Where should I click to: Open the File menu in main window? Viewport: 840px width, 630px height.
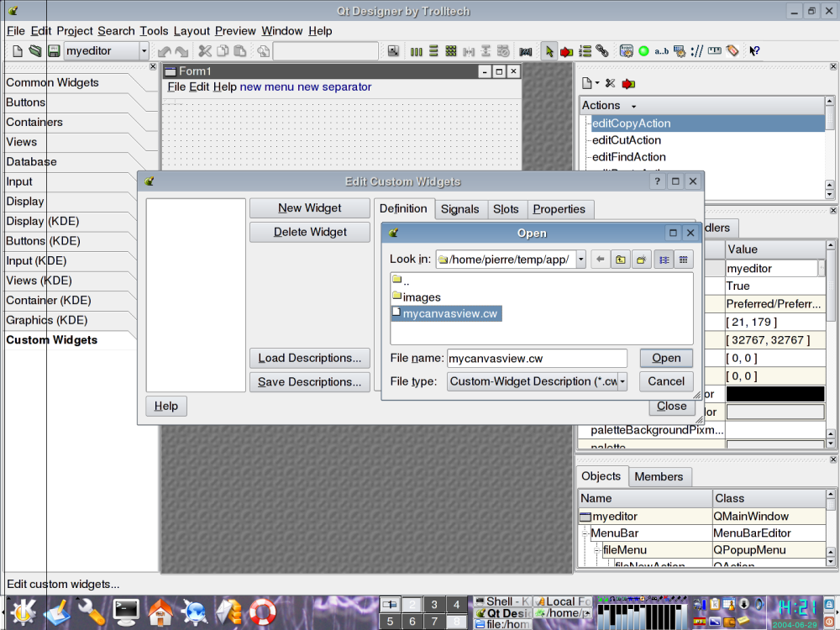pos(15,31)
